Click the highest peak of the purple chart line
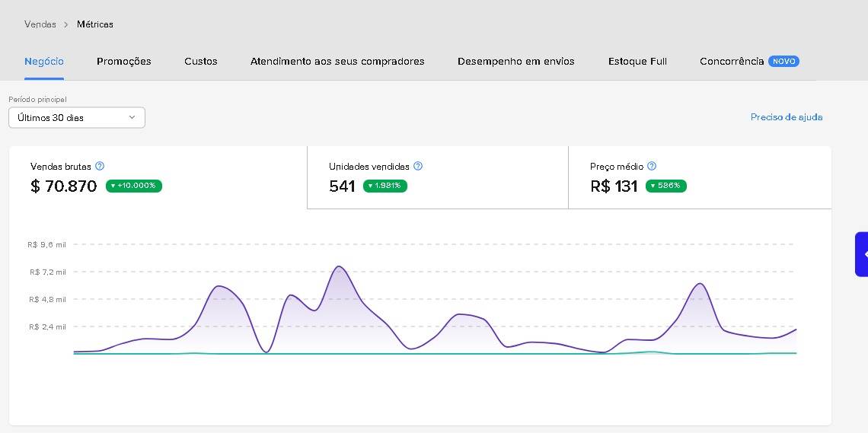This screenshot has height=433, width=868. (x=338, y=266)
